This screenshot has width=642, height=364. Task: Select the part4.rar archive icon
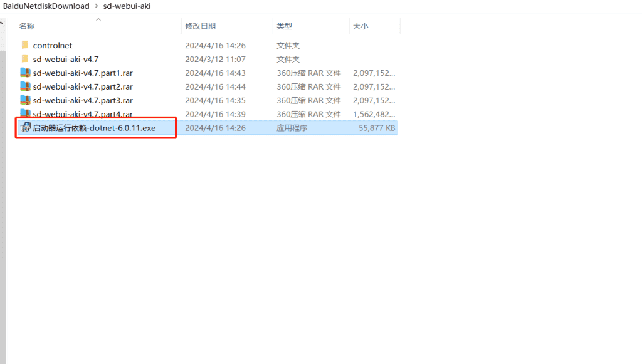point(25,113)
